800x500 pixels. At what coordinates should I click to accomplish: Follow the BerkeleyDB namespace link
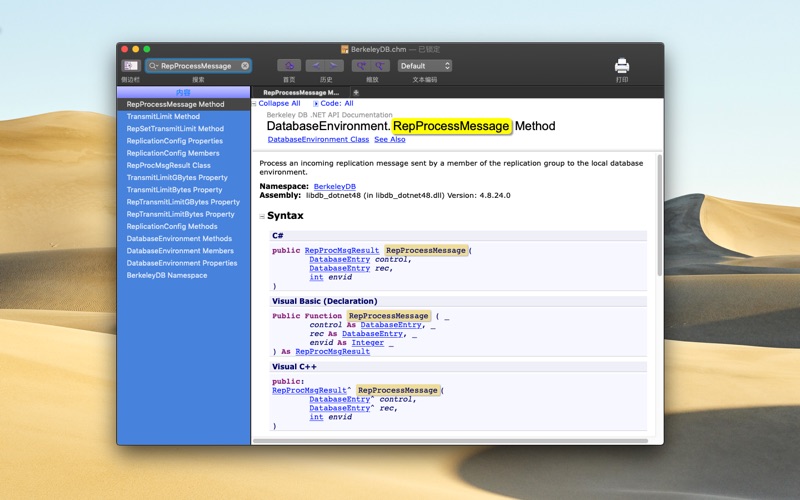pyautogui.click(x=334, y=186)
